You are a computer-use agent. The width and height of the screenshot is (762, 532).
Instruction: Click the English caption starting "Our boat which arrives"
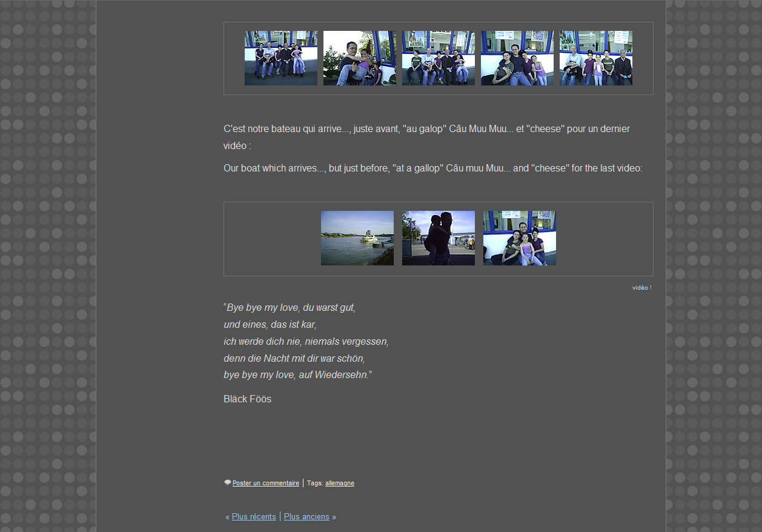[432, 168]
